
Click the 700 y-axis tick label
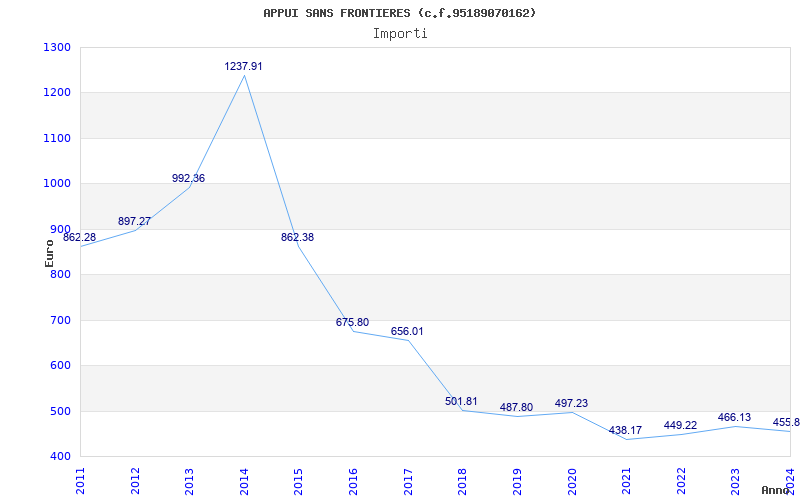point(60,320)
